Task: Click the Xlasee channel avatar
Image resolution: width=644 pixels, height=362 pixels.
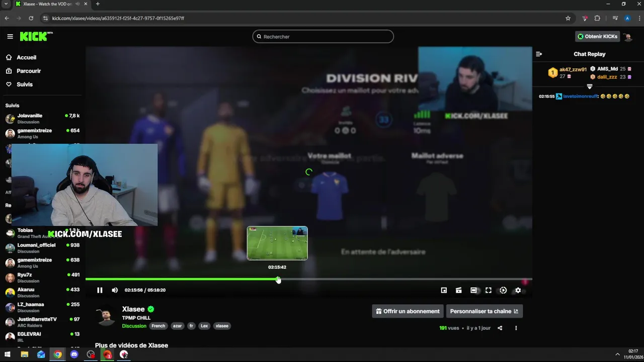Action: pos(106,315)
